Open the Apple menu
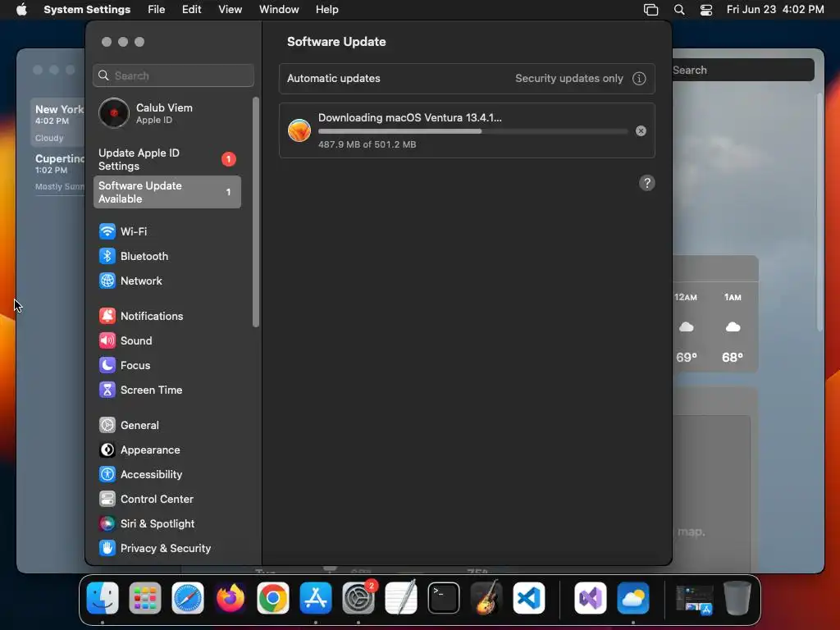This screenshot has height=630, width=840. coord(21,10)
